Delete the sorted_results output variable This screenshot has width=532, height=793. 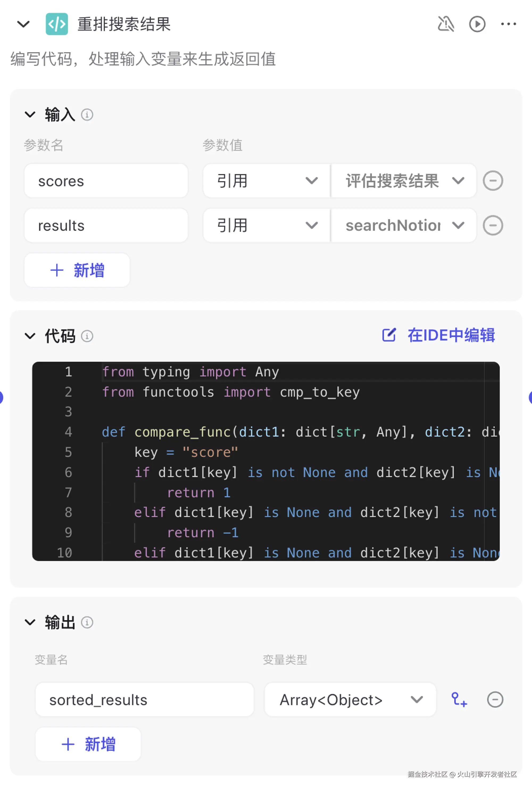tap(495, 699)
